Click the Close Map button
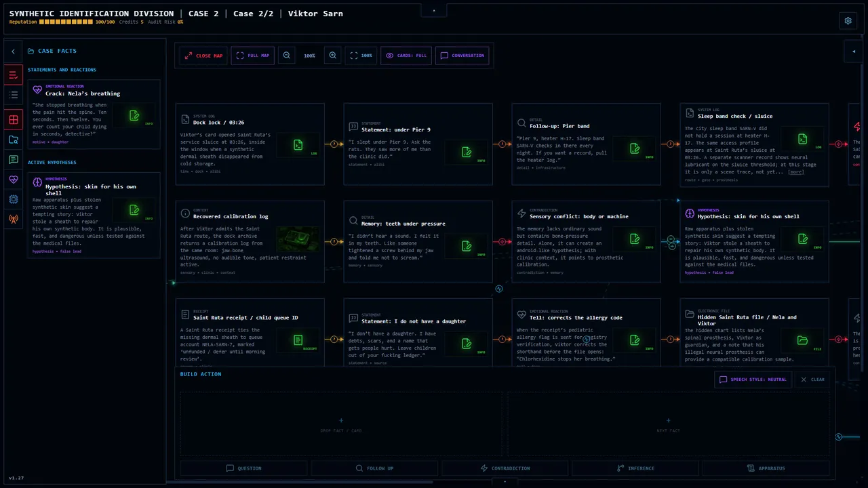This screenshot has width=868, height=488. (x=203, y=56)
